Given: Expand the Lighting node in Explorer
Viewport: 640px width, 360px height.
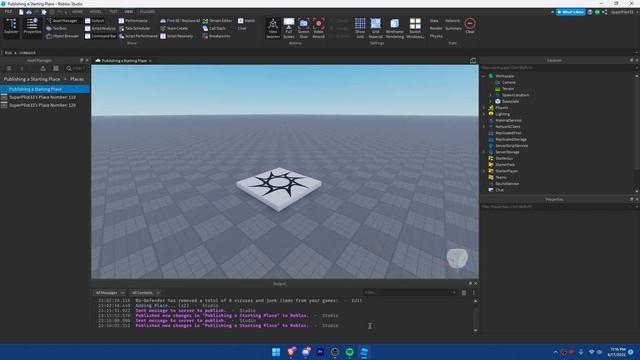Looking at the screenshot, I should 484,114.
